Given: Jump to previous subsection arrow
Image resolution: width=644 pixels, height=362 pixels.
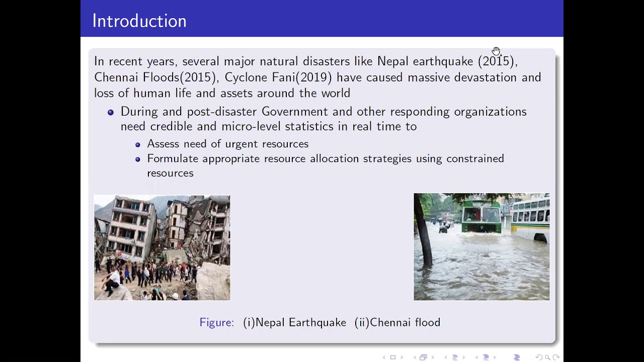Looking at the screenshot, I should coord(445,357).
